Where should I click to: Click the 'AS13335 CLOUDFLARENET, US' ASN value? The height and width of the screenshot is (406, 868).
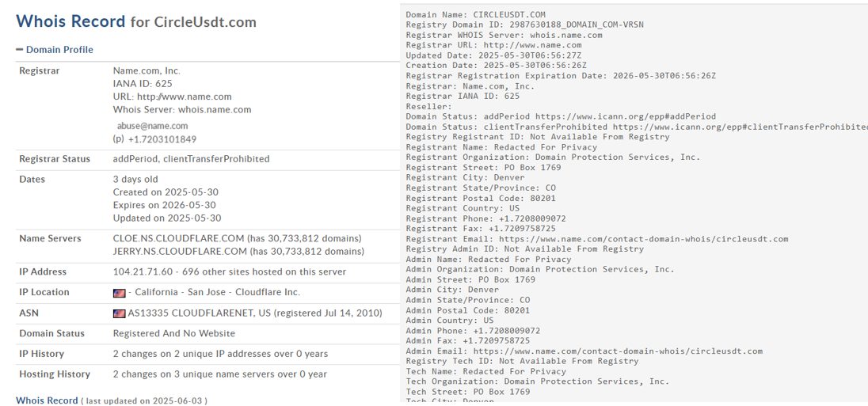[200, 313]
